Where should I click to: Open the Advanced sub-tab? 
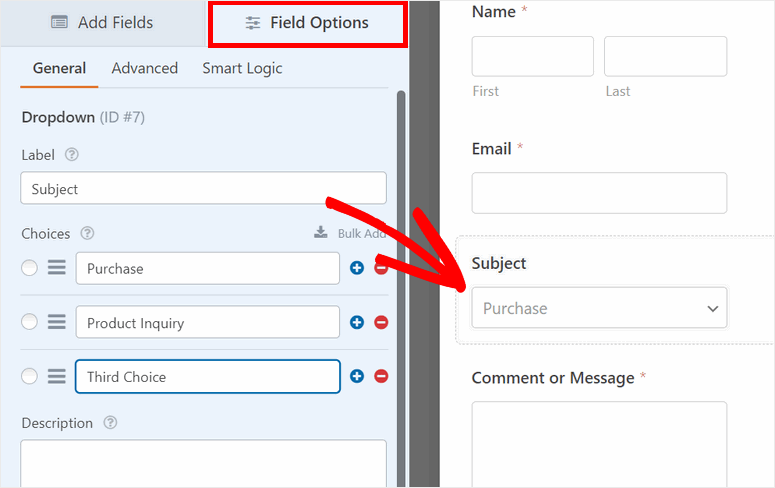tap(145, 68)
